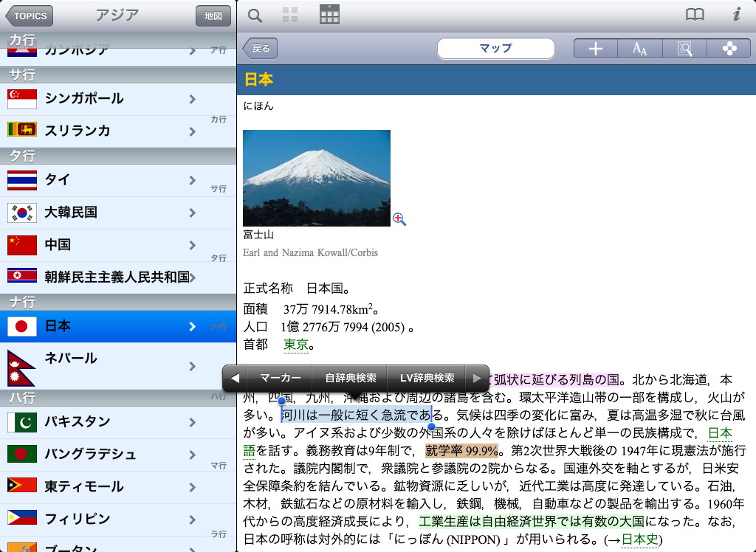Tap the four-dot flower icon
This screenshot has width=756, height=552.
click(x=729, y=49)
